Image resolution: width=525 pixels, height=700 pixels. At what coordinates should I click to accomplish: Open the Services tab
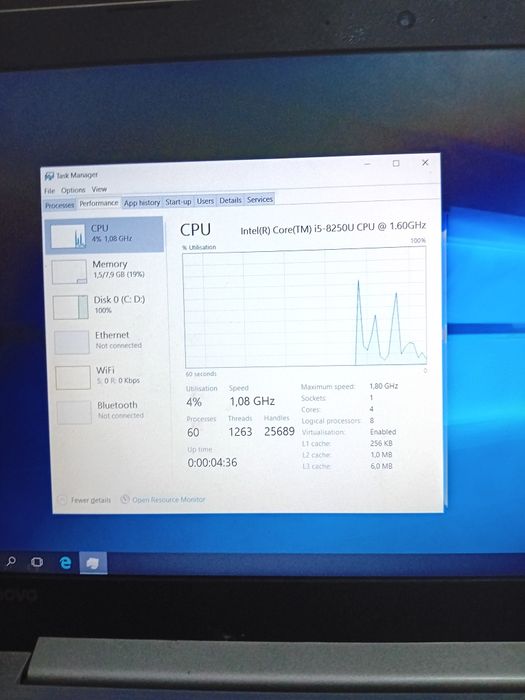(x=260, y=200)
